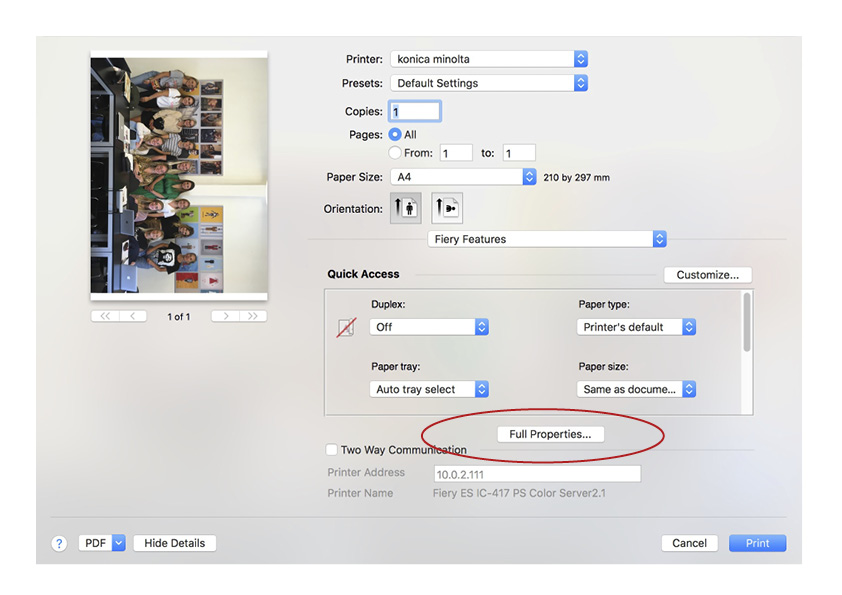Select the From page range radio button
The height and width of the screenshot is (595, 842).
pyautogui.click(x=395, y=153)
